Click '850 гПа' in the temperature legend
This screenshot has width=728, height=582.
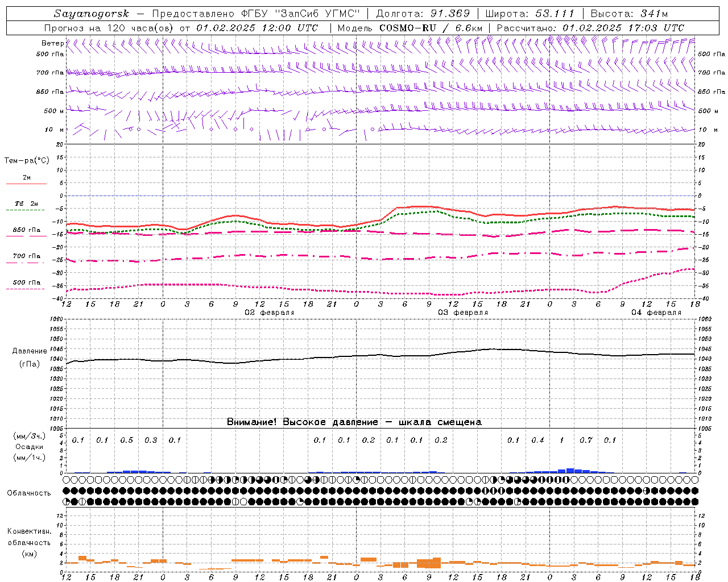point(27,230)
